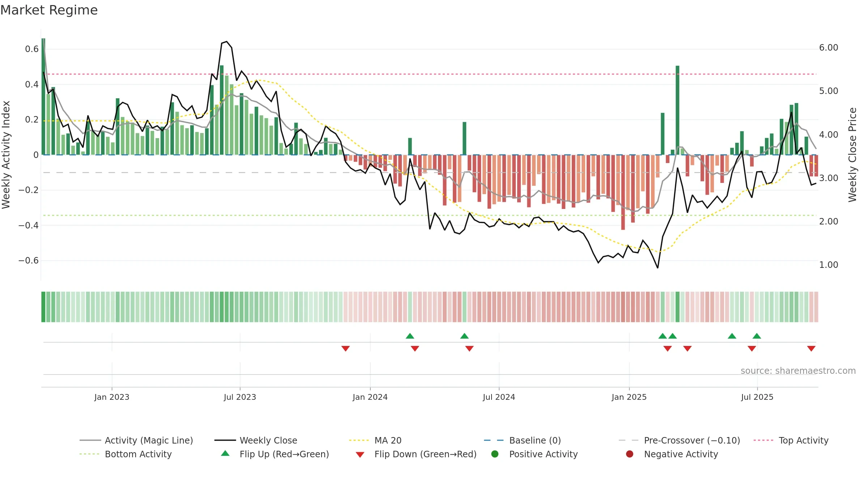Toggle the Flip Up (Red→Green) legend entry

coord(275,454)
